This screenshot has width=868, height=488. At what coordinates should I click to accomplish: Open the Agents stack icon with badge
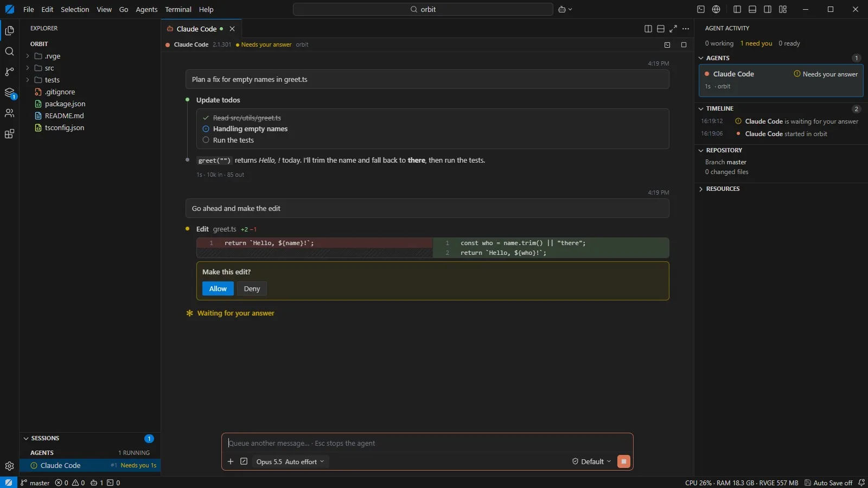pos(9,93)
